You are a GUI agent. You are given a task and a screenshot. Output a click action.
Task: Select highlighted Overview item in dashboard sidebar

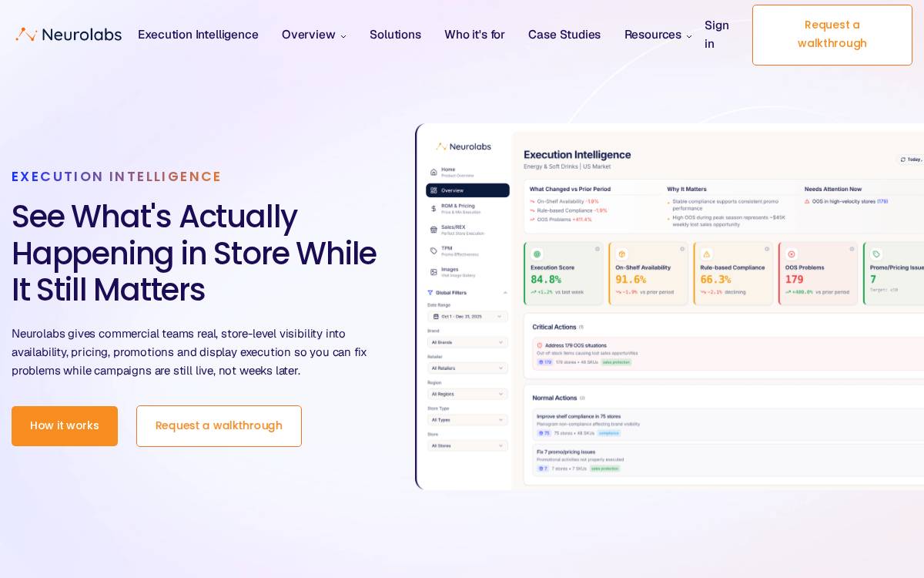click(467, 190)
